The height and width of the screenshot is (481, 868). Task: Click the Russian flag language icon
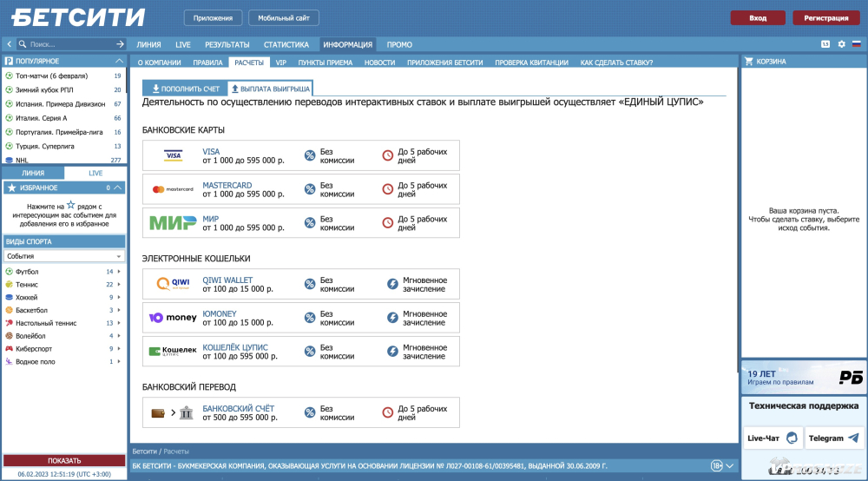pos(857,44)
